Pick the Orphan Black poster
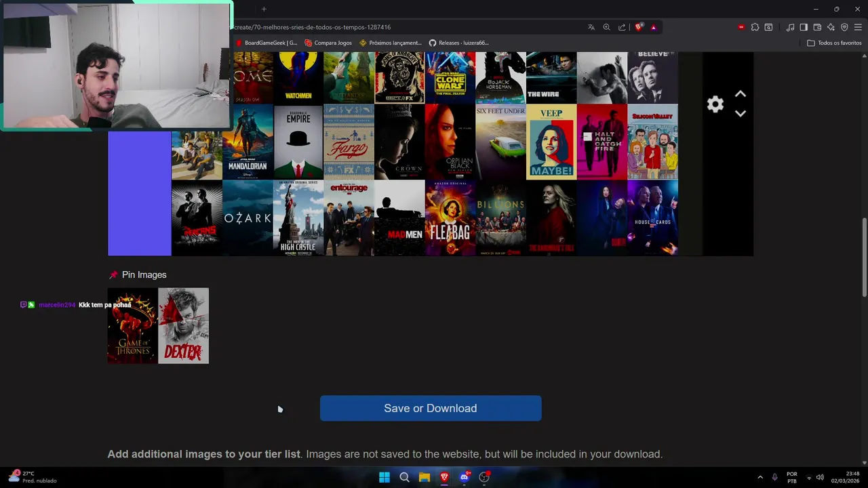This screenshot has width=868, height=488. click(x=450, y=142)
